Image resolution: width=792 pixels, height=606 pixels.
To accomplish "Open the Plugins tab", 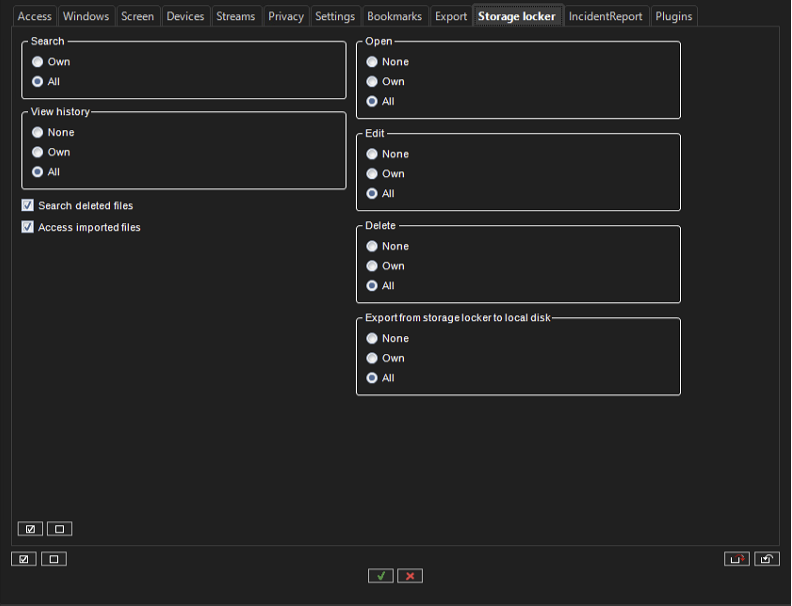I will 674,16.
